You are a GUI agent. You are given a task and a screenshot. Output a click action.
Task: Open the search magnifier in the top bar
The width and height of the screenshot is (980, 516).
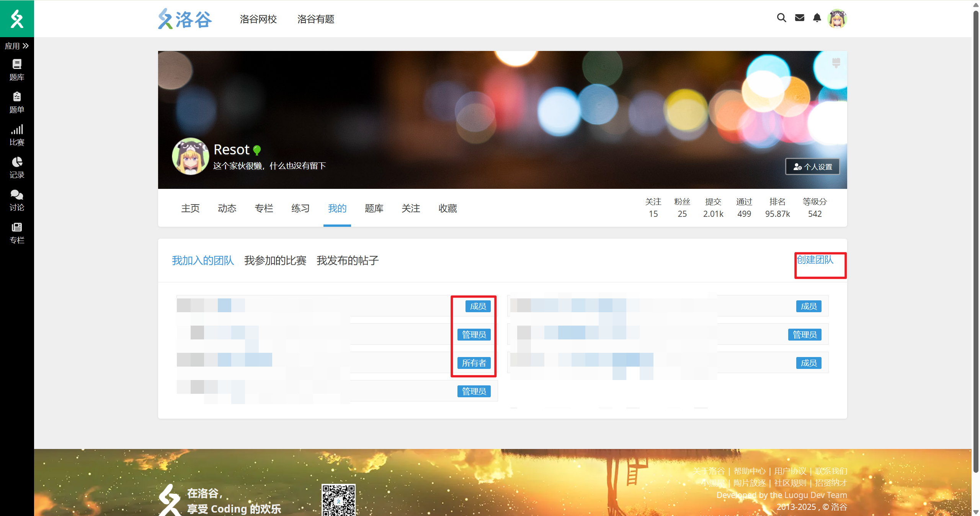[781, 18]
